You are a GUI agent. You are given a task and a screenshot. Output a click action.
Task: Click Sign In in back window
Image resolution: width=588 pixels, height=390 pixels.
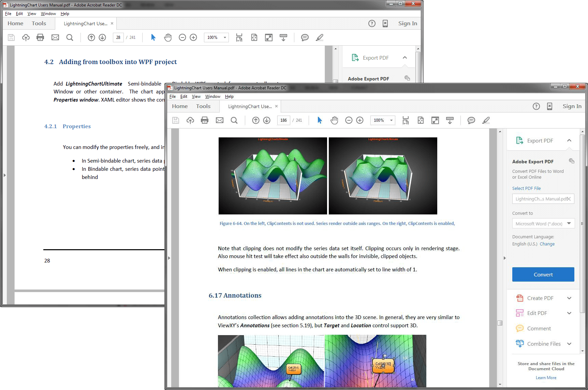408,24
